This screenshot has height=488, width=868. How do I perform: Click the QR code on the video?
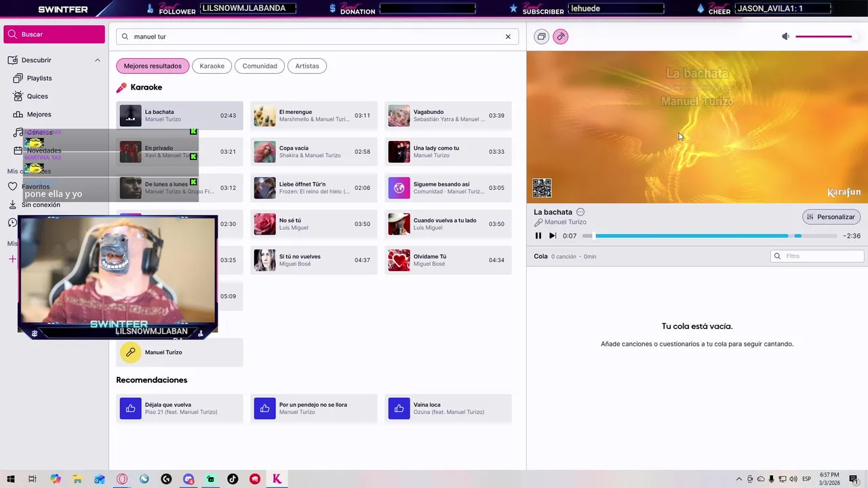pos(542,188)
